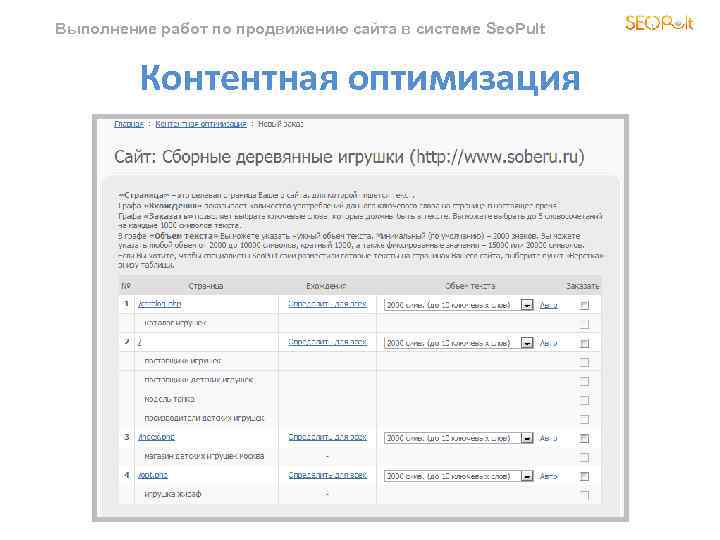
Task: Click the SeoPult logo
Action: [x=659, y=23]
